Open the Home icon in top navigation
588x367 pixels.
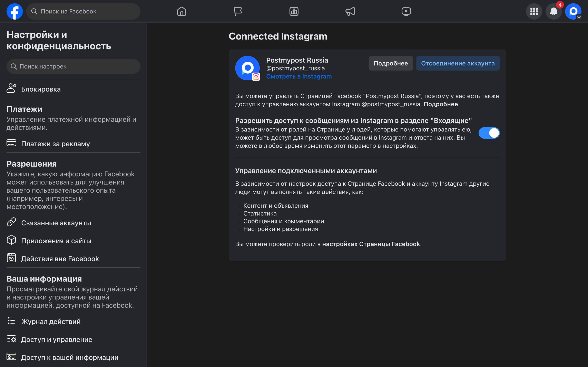pyautogui.click(x=182, y=11)
